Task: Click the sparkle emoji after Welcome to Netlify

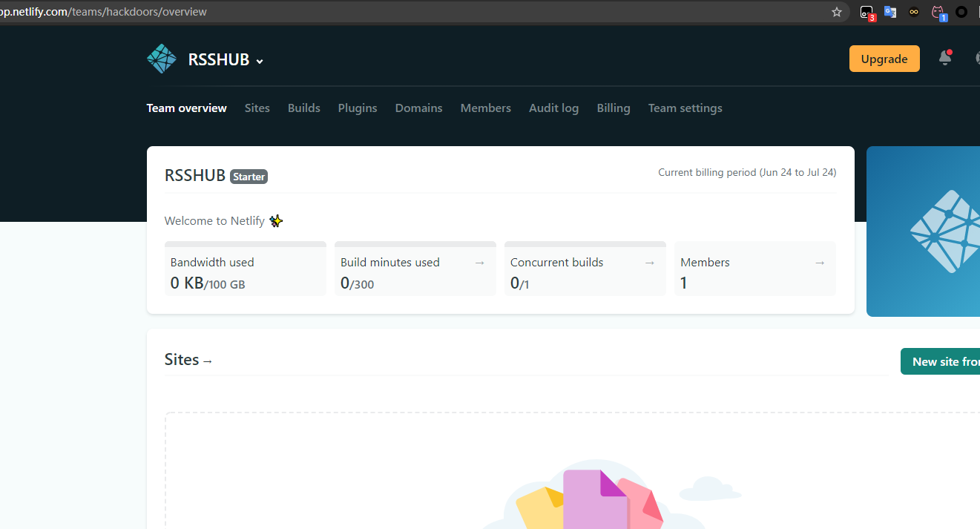Action: (x=276, y=220)
